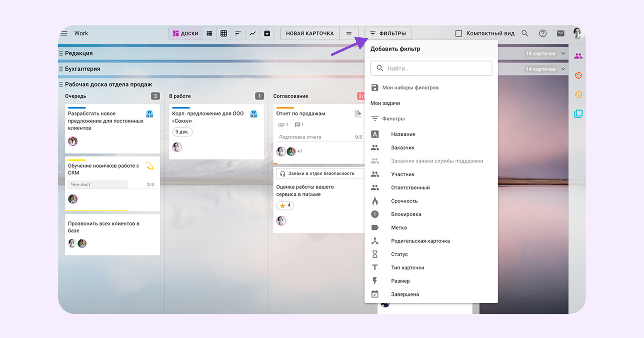Viewport: 644px width, 338px height.
Task: Enable the Компактный вид checkbox
Action: coord(459,33)
